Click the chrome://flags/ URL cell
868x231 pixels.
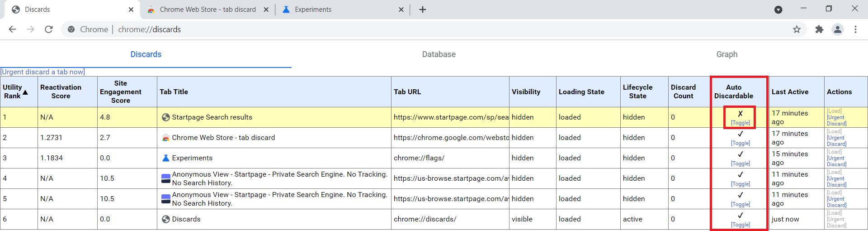click(450, 158)
